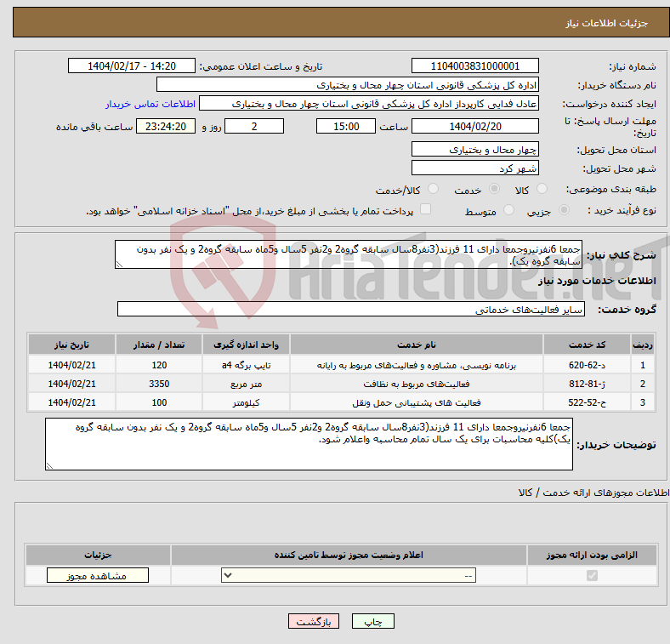Toggle the الزامی بودن ارائه مجوز checkbox
This screenshot has height=644, width=670.
(x=592, y=576)
